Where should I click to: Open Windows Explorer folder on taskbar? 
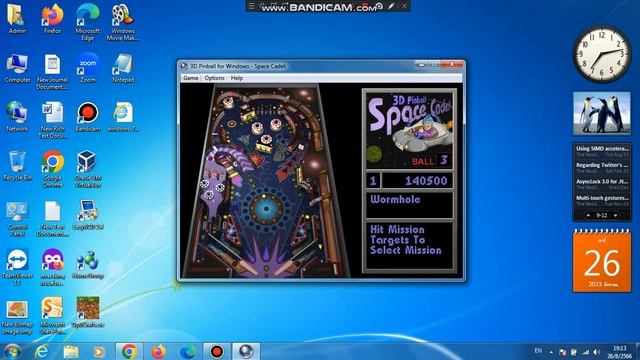click(71, 351)
